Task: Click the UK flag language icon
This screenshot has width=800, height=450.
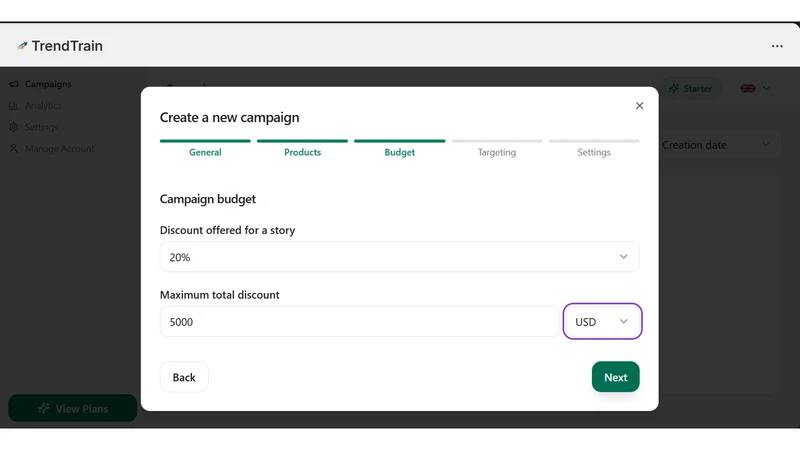Action: 748,88
